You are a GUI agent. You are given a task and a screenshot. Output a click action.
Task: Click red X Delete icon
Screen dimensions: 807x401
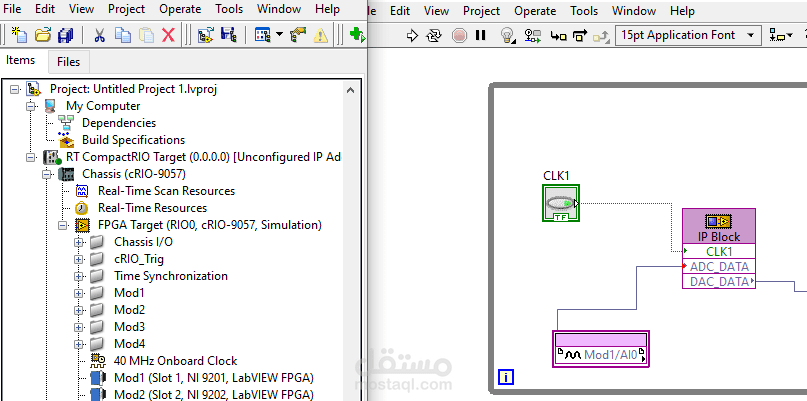click(168, 35)
